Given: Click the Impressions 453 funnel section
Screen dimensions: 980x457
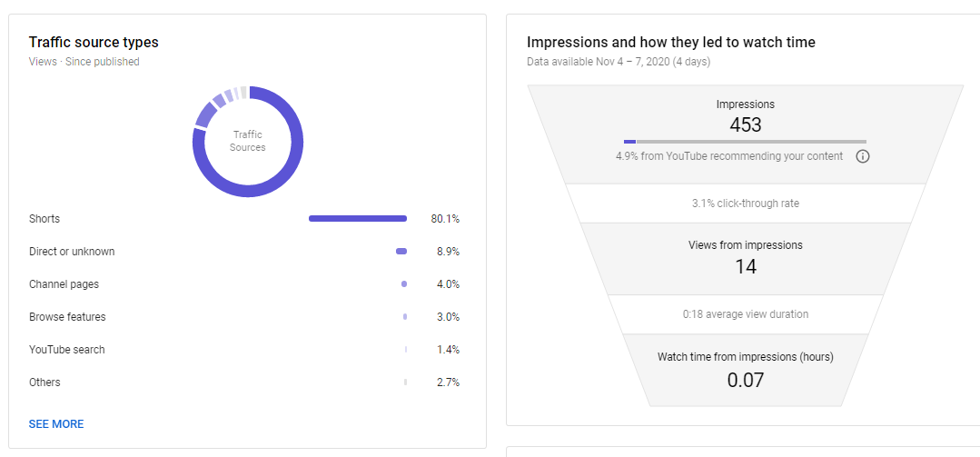Looking at the screenshot, I should pyautogui.click(x=746, y=134).
